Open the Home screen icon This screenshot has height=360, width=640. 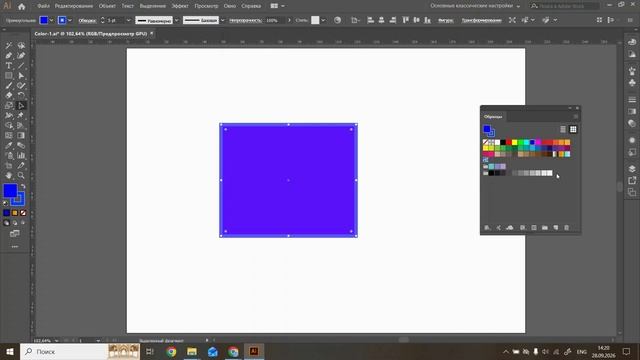[22, 6]
